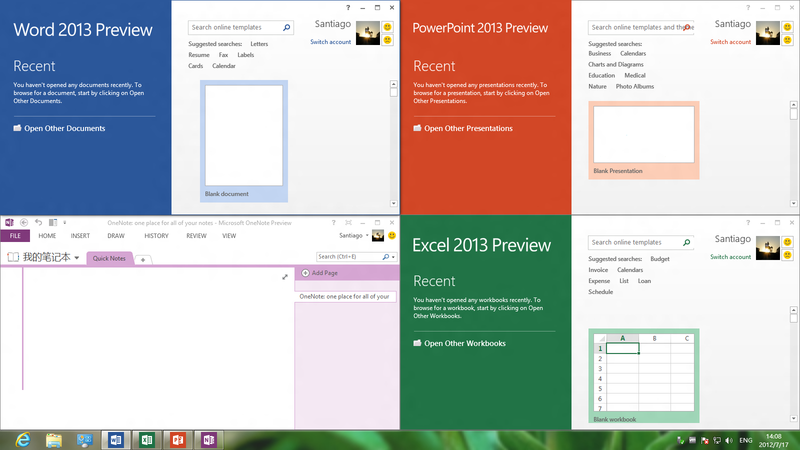Switch to OneNote via the taskbar icon
This screenshot has width=800, height=450.
209,440
